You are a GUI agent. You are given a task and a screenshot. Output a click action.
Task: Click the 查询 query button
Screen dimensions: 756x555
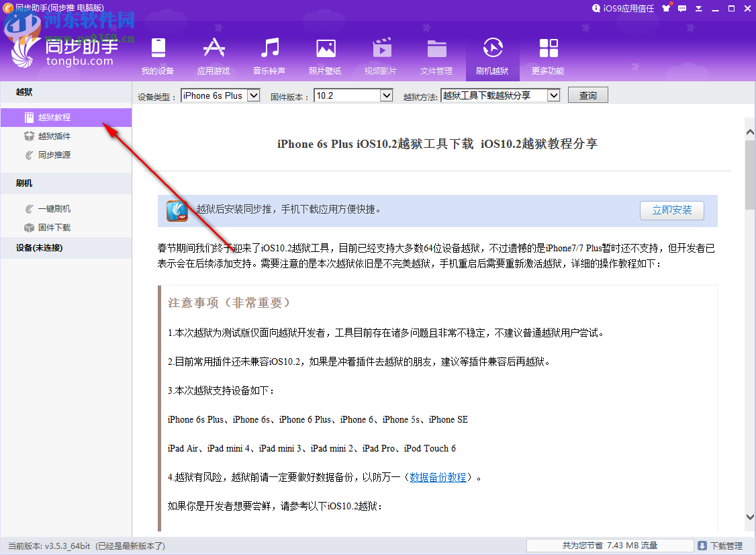[587, 95]
